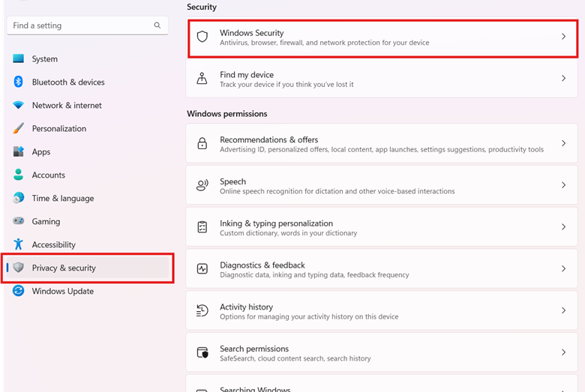Go to Gaming settings label
Image resolution: width=585 pixels, height=392 pixels.
[x=46, y=222]
